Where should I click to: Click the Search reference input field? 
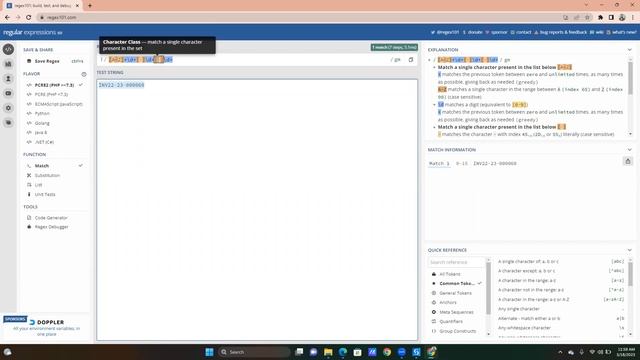pyautogui.click(x=456, y=262)
